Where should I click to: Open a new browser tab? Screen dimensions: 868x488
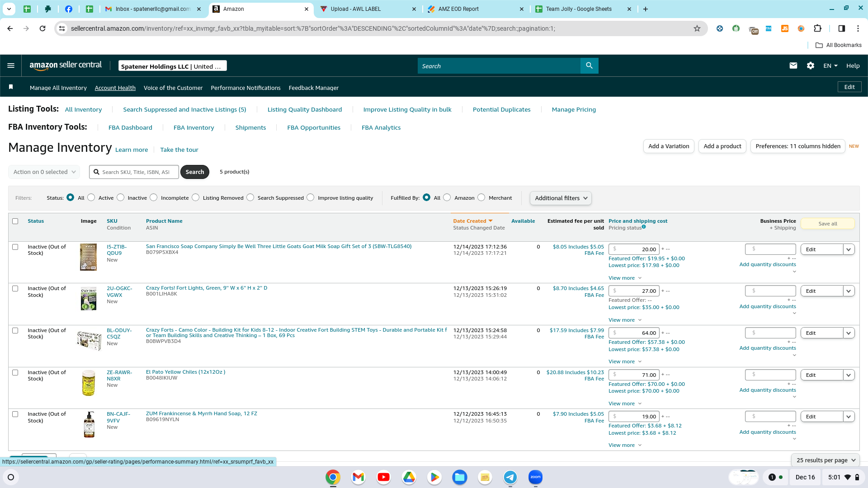tap(646, 9)
